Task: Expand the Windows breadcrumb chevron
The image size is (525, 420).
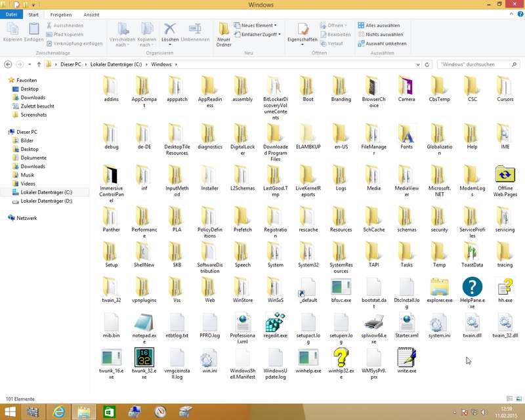Action: tap(176, 64)
